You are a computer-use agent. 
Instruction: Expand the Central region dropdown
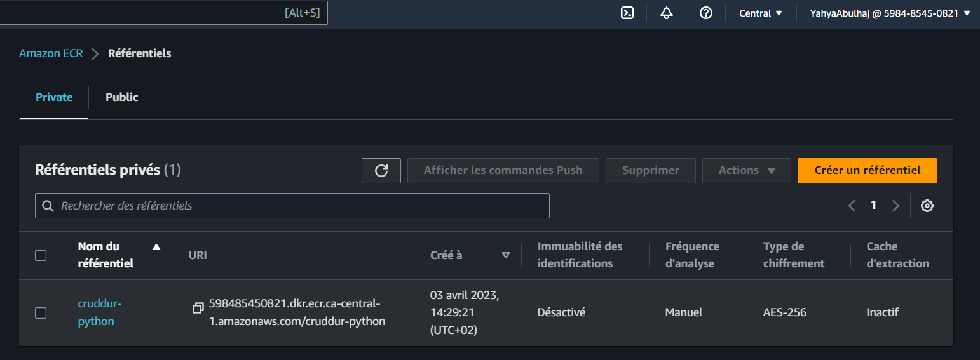coord(761,13)
